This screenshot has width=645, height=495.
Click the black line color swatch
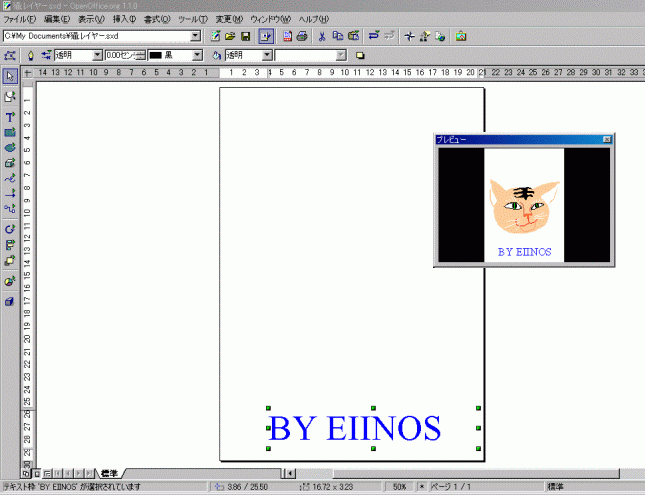155,55
